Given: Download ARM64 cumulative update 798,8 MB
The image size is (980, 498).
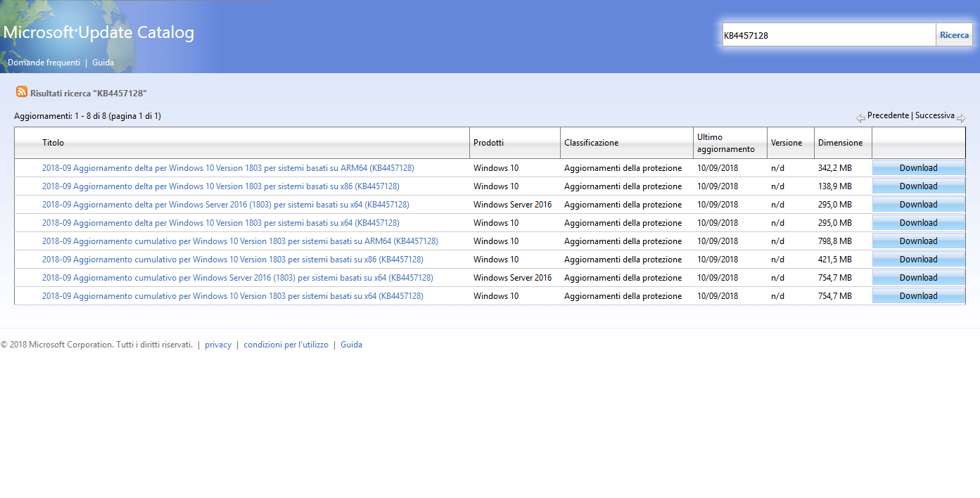Looking at the screenshot, I should (x=918, y=241).
